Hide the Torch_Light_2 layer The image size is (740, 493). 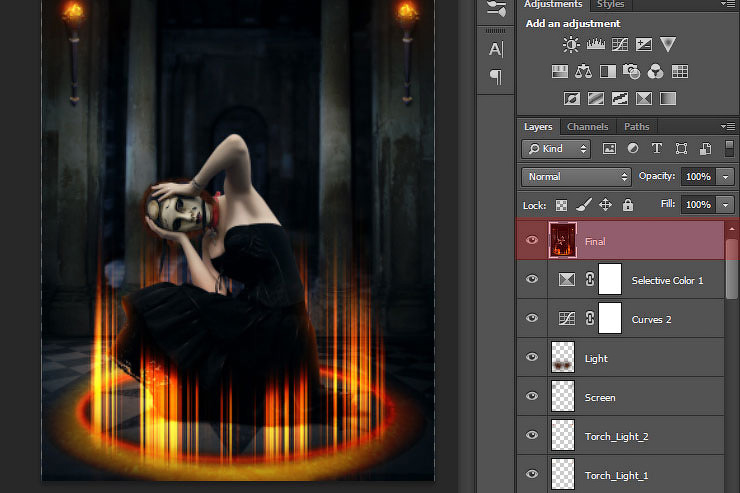coord(532,436)
